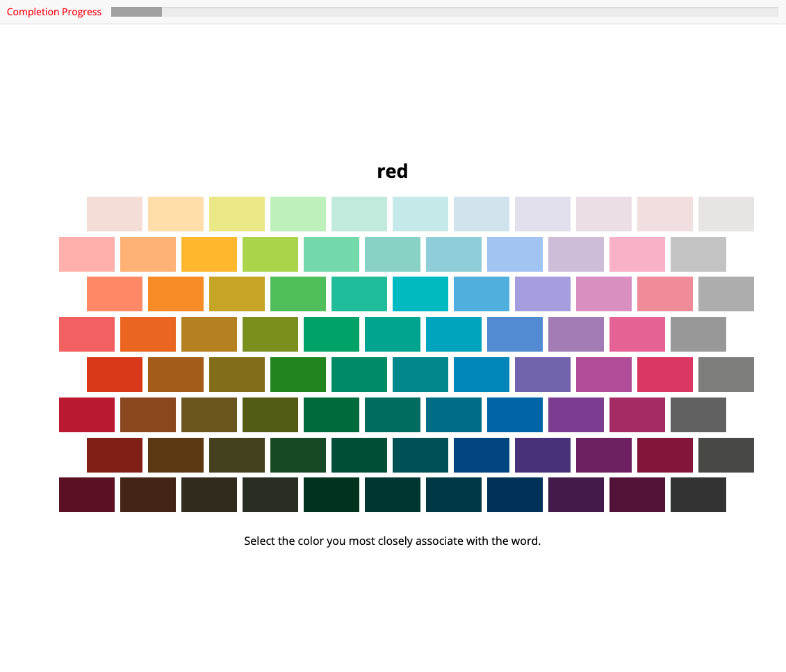Select the burnt orange swatch beside ochre
786x672 pixels.
click(x=148, y=334)
